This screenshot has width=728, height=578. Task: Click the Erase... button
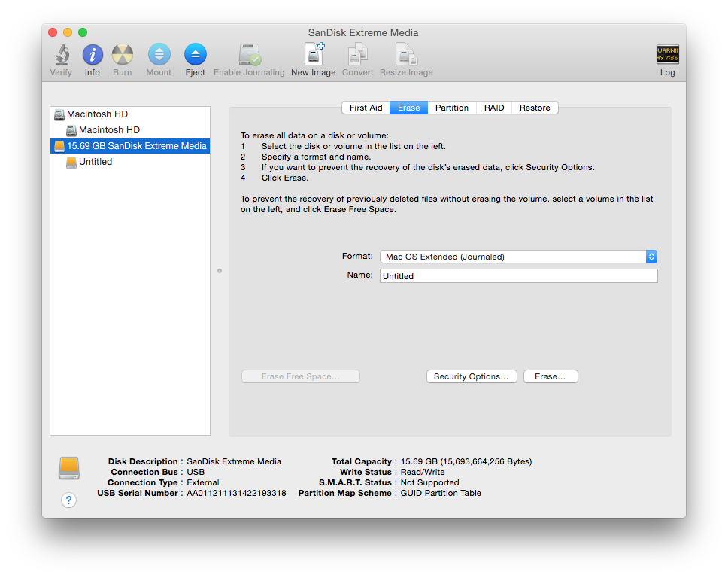[x=551, y=376]
